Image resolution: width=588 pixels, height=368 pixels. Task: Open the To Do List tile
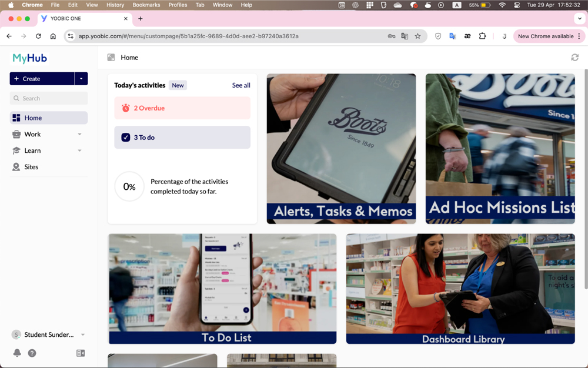pyautogui.click(x=223, y=289)
